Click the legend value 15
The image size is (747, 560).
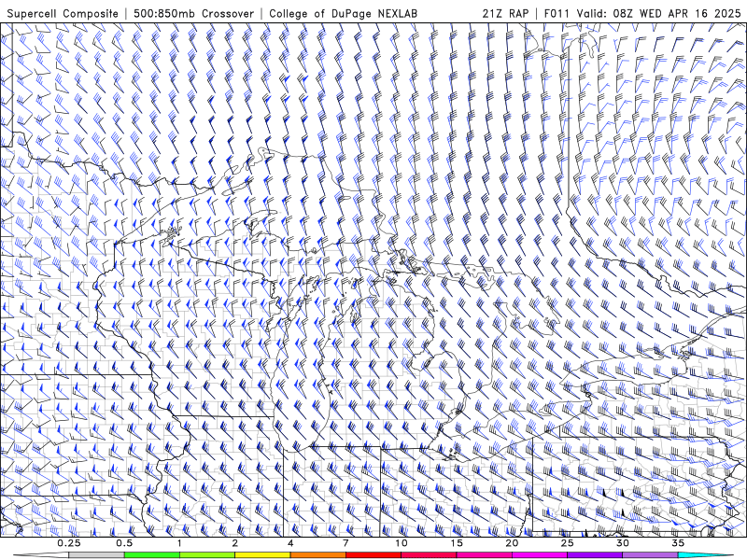tap(457, 543)
